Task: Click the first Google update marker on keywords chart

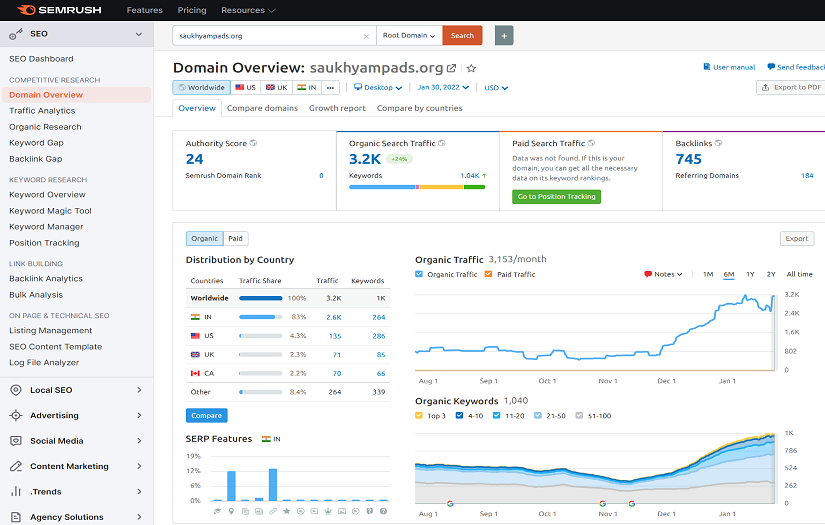Action: (x=450, y=503)
